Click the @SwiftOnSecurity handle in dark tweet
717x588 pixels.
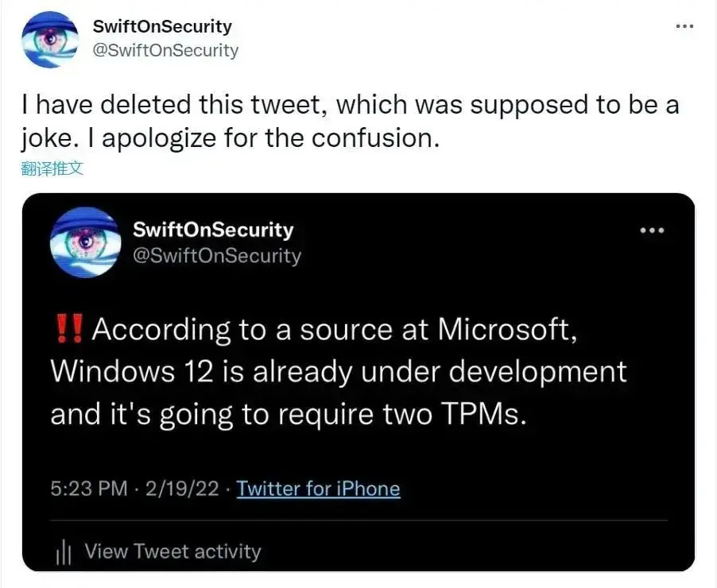click(217, 256)
